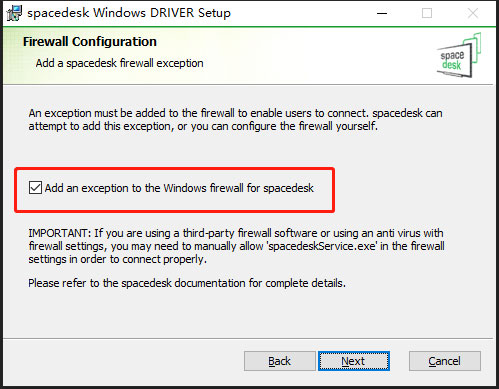Click the spacedesk logo in header

459,55
